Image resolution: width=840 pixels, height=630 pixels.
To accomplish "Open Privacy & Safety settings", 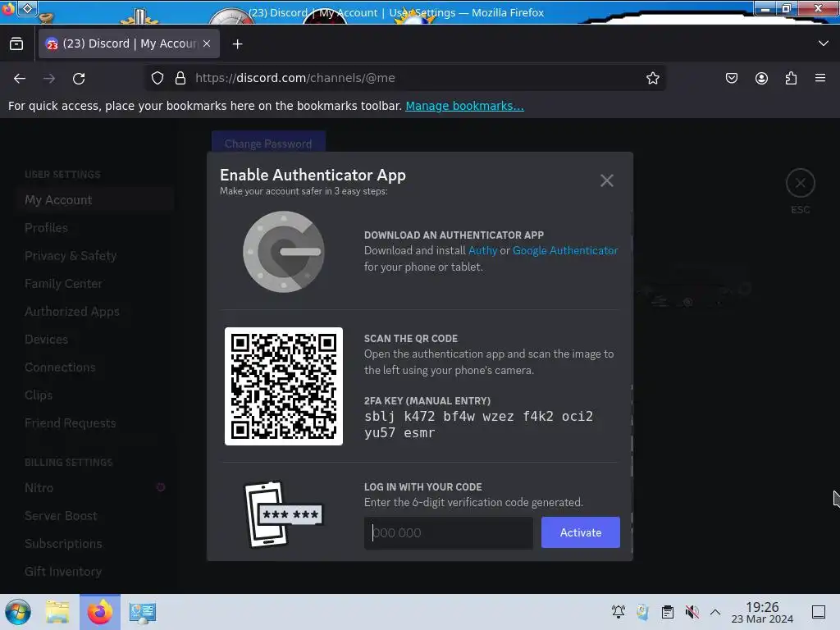I will point(94,256).
